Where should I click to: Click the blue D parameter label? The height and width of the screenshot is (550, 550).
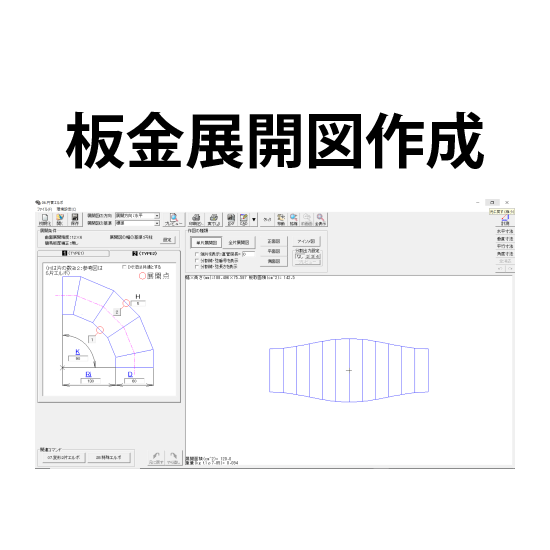point(130,374)
